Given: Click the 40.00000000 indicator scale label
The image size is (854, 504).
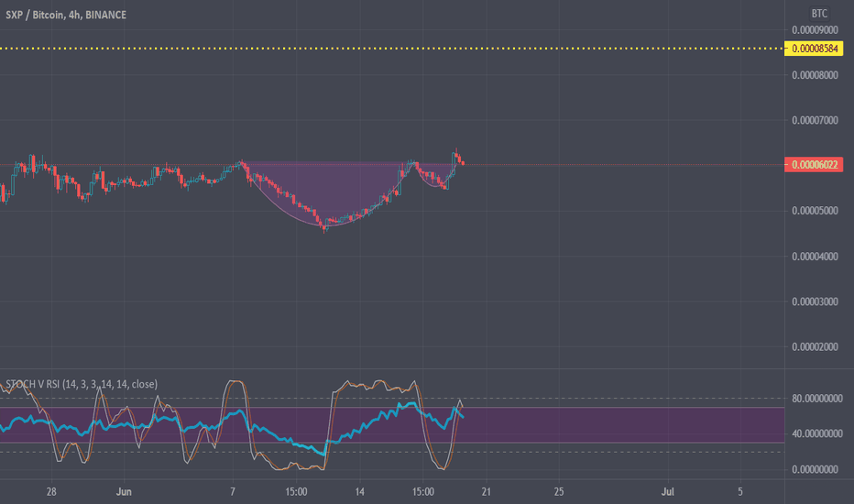Looking at the screenshot, I should [817, 433].
